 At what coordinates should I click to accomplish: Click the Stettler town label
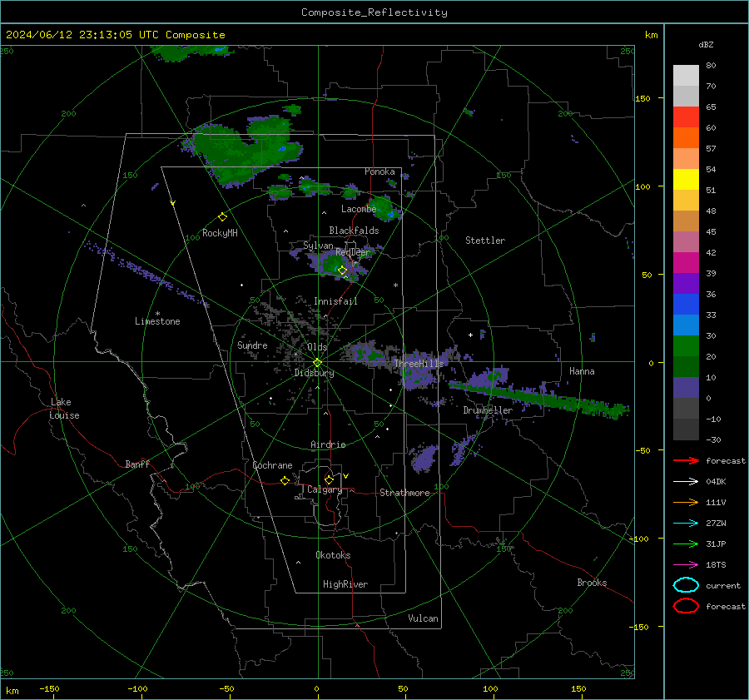485,241
